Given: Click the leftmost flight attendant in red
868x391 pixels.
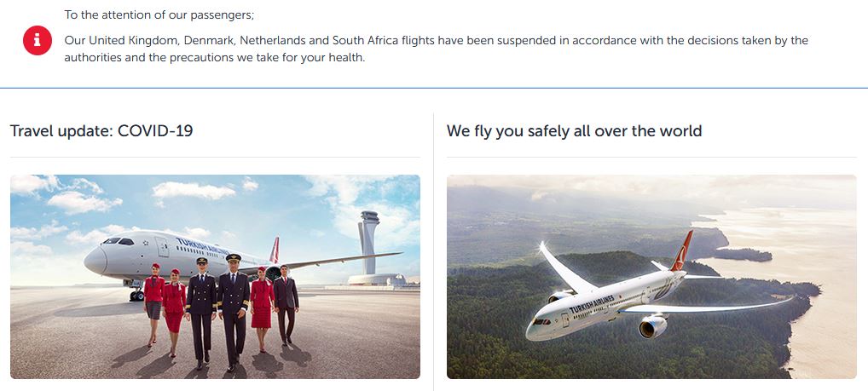Looking at the screenshot, I should tap(153, 304).
